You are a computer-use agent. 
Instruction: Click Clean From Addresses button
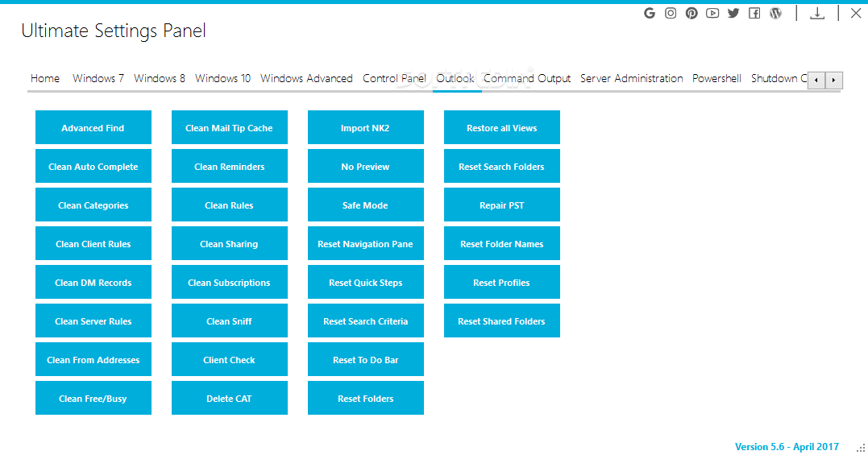93,359
